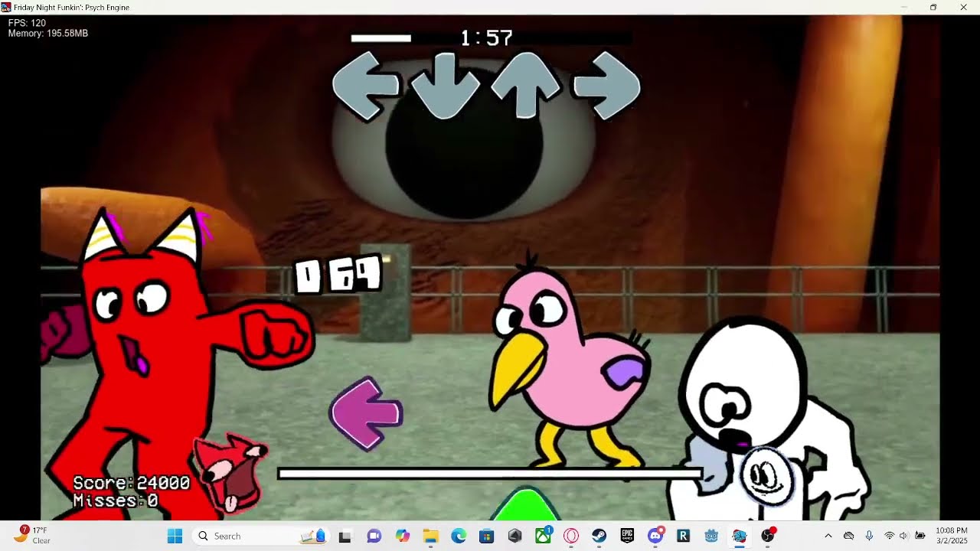Open Task View from taskbar

(345, 536)
